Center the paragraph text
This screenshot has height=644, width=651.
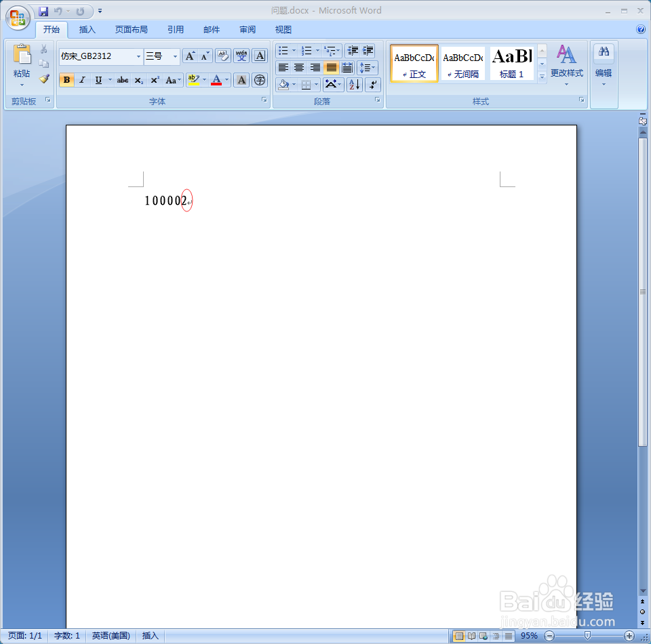299,67
